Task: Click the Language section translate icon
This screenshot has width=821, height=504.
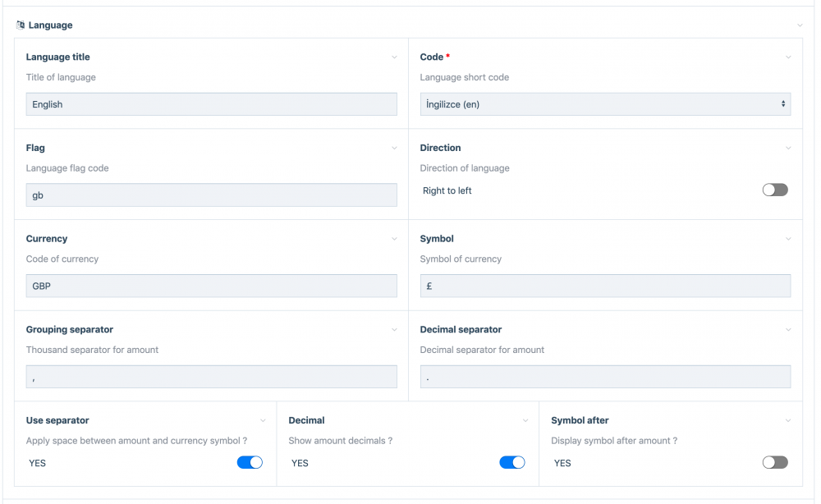Action: 21,25
